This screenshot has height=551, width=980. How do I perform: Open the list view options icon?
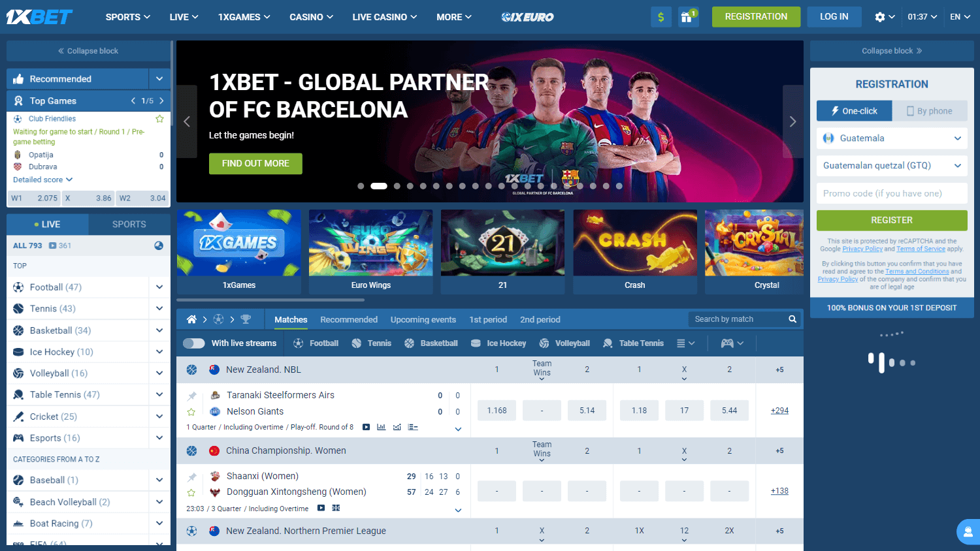click(x=681, y=343)
